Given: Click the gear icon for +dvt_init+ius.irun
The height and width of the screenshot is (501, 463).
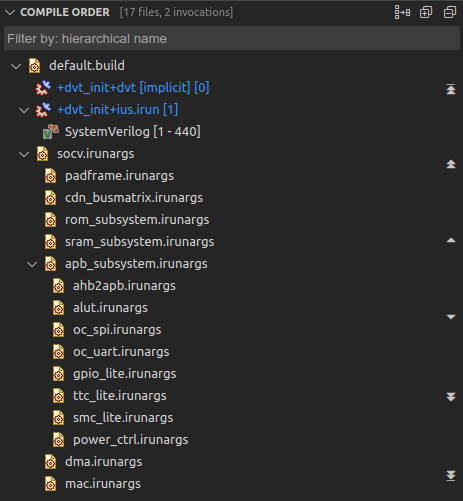Looking at the screenshot, I should coord(43,110).
